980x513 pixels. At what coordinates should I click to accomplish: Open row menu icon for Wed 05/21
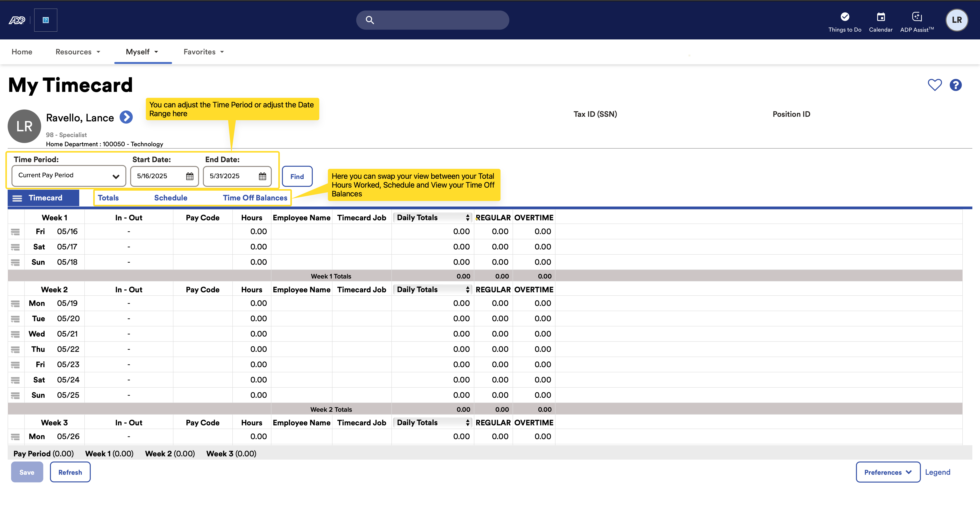15,334
